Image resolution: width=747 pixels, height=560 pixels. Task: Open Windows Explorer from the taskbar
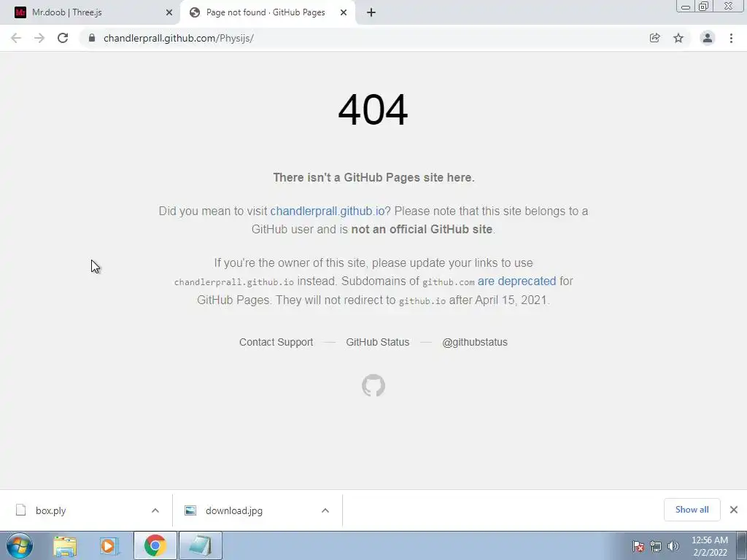tap(65, 545)
